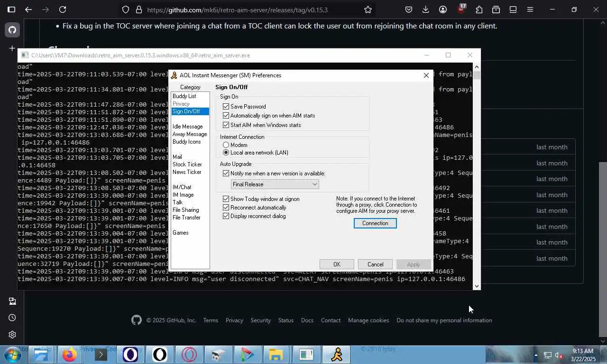Viewport: 607px width, 364px height.
Task: Click the plus icon in Firefox sidebar
Action: (x=12, y=48)
